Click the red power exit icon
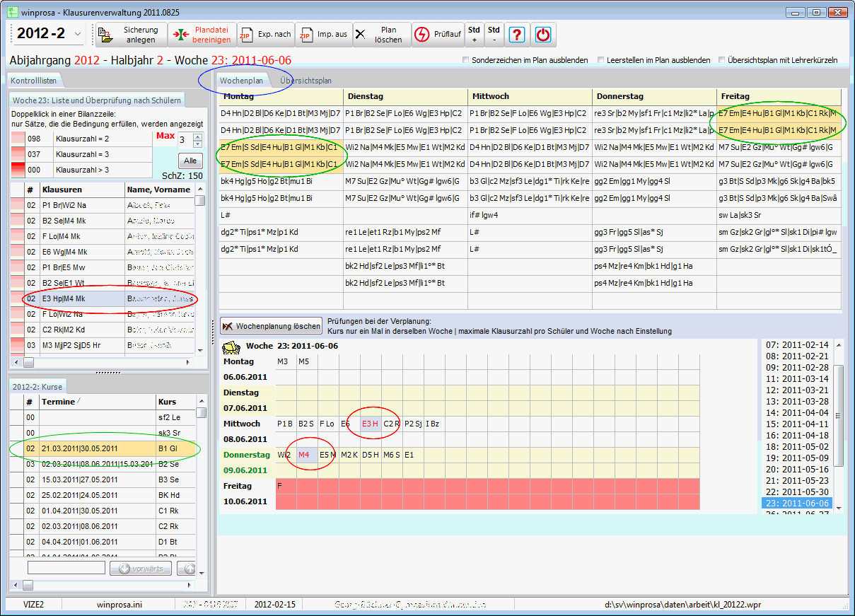 coord(544,35)
